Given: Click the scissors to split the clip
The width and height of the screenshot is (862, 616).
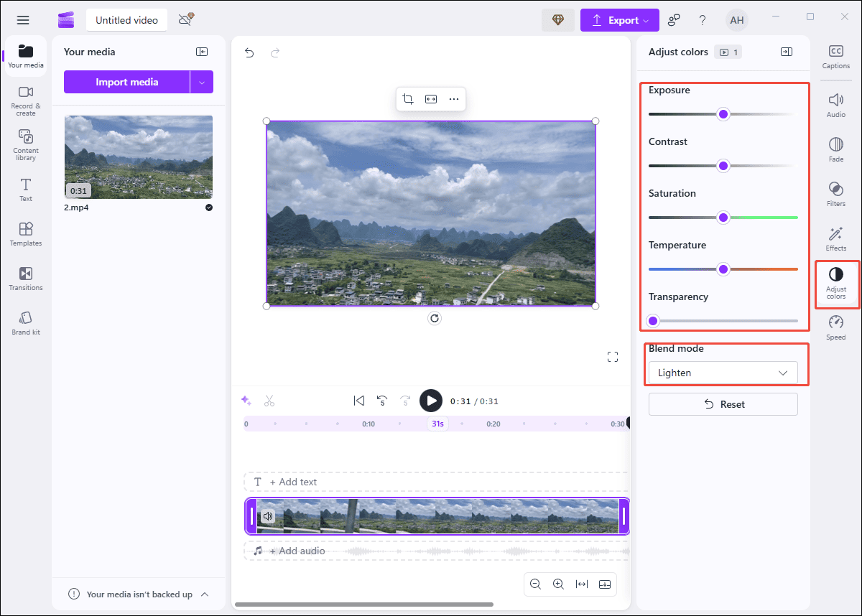Looking at the screenshot, I should (269, 401).
